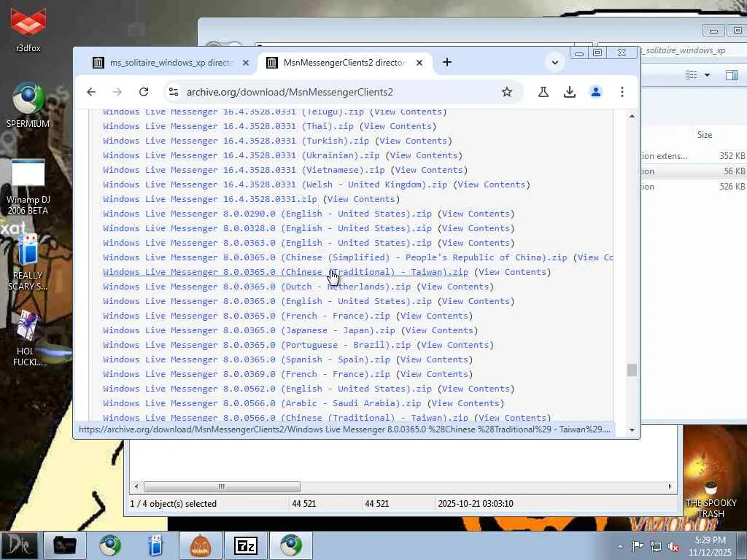Screen dimensions: 747x560
Task: Download the Welsh - United Kingdom zip
Action: click(275, 184)
